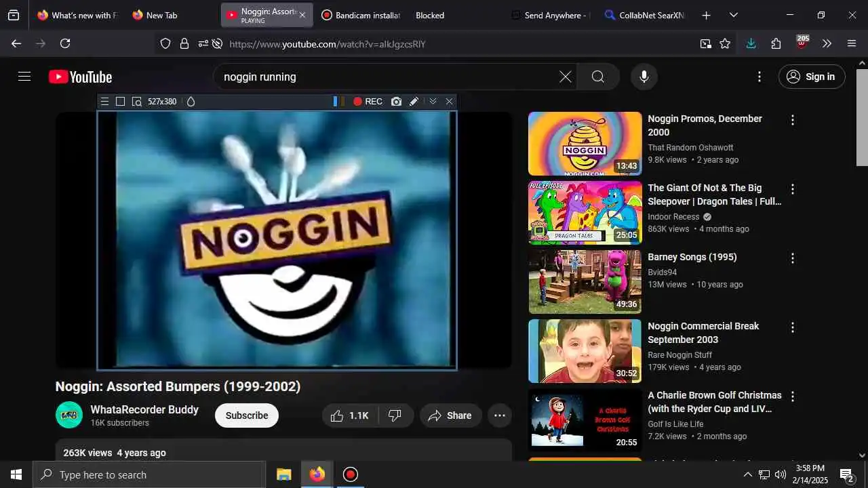Open the extensions puzzle icon
This screenshot has width=868, height=488.
(x=776, y=43)
